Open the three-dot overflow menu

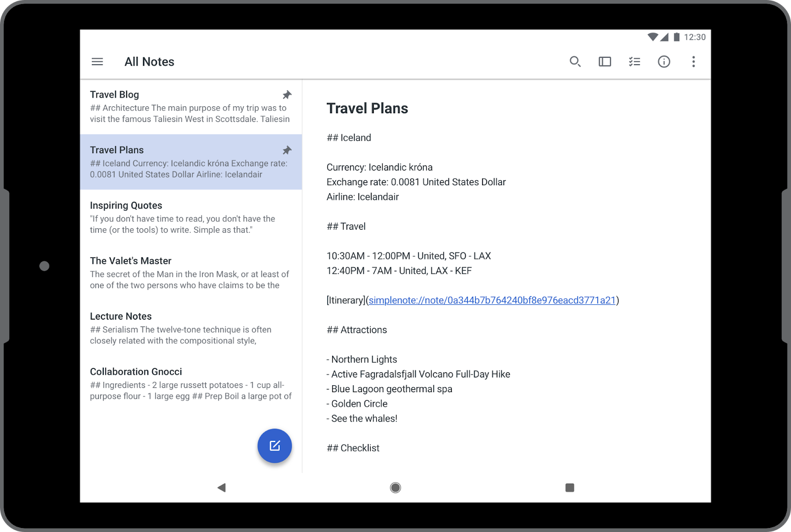pos(694,62)
